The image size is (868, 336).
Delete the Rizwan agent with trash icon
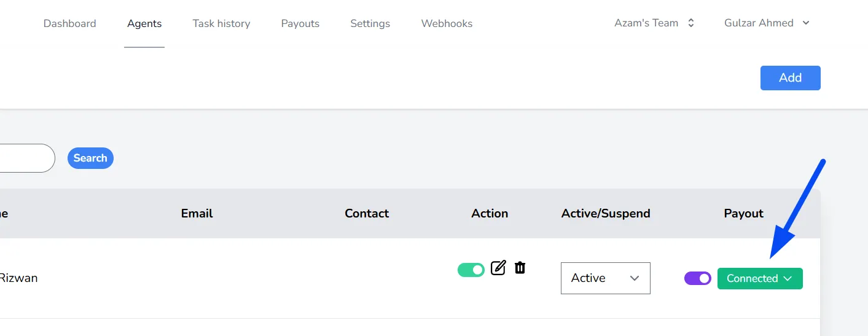[520, 268]
